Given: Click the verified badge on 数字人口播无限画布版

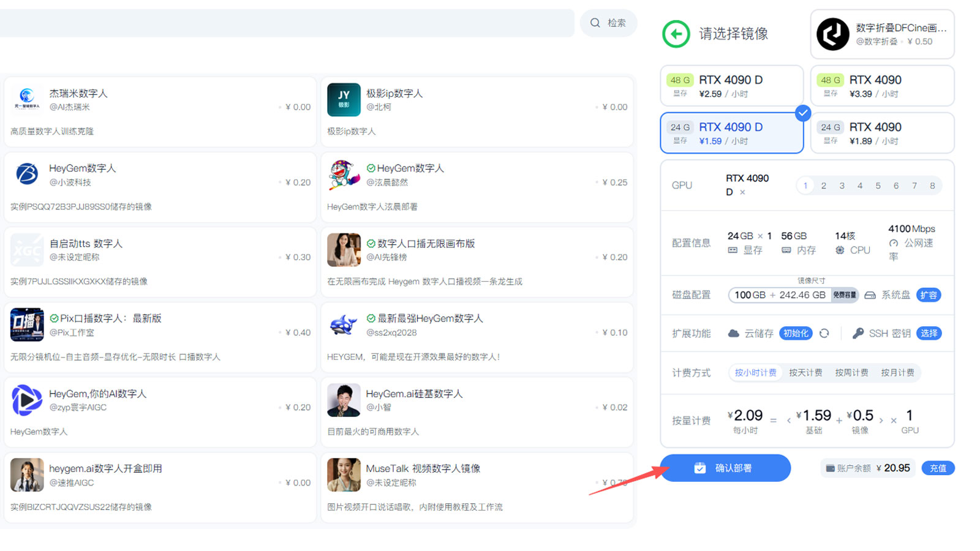Looking at the screenshot, I should tap(371, 243).
